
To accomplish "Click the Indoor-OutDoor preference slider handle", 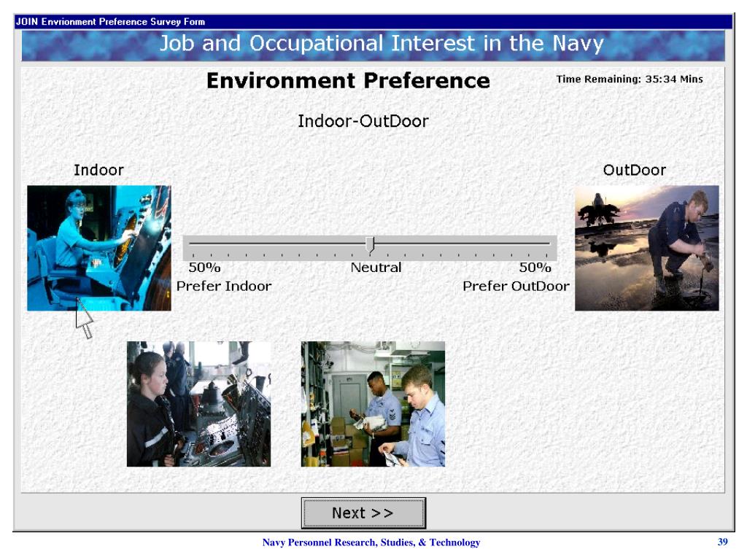I will click(370, 245).
